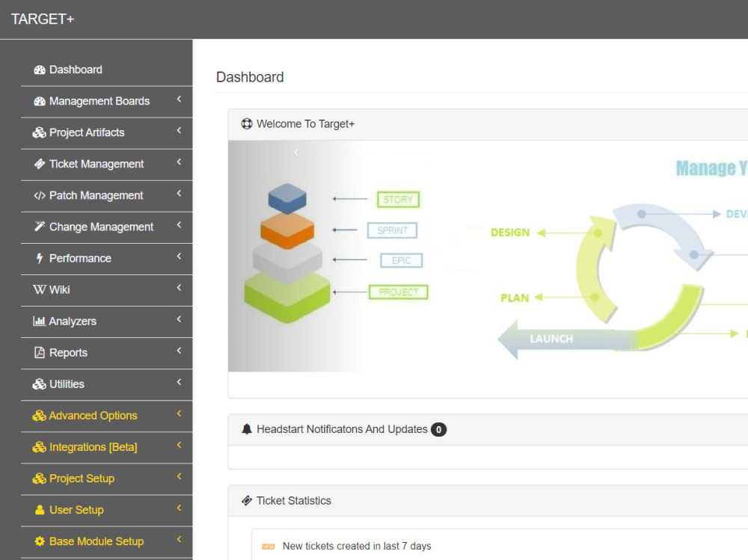Click the Change Management magic wand icon

point(40,227)
